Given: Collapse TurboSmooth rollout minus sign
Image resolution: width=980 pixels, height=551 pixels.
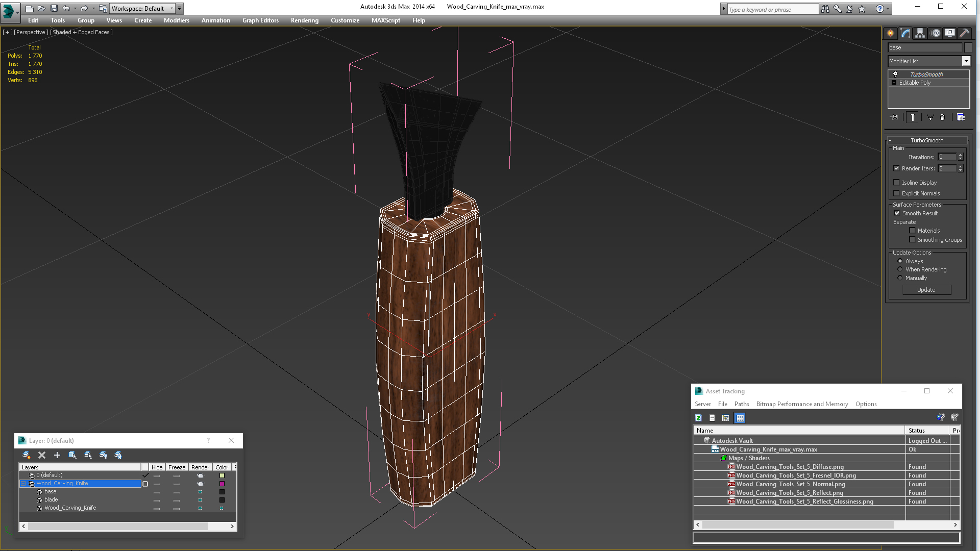Looking at the screenshot, I should (890, 140).
